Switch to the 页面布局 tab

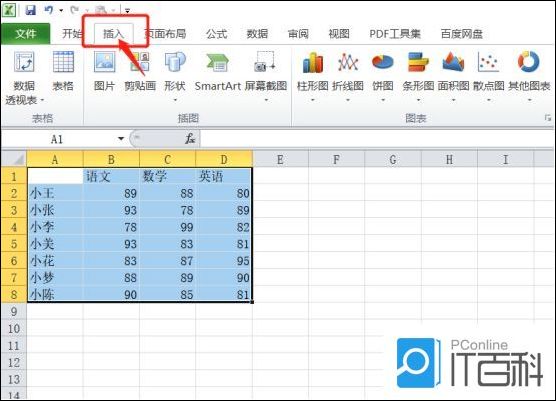(166, 34)
